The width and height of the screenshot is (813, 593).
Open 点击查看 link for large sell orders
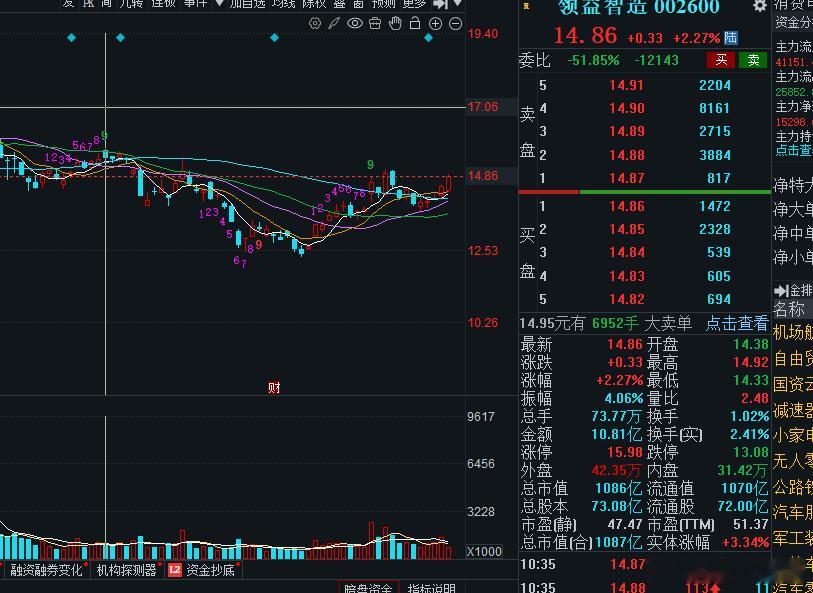[737, 324]
